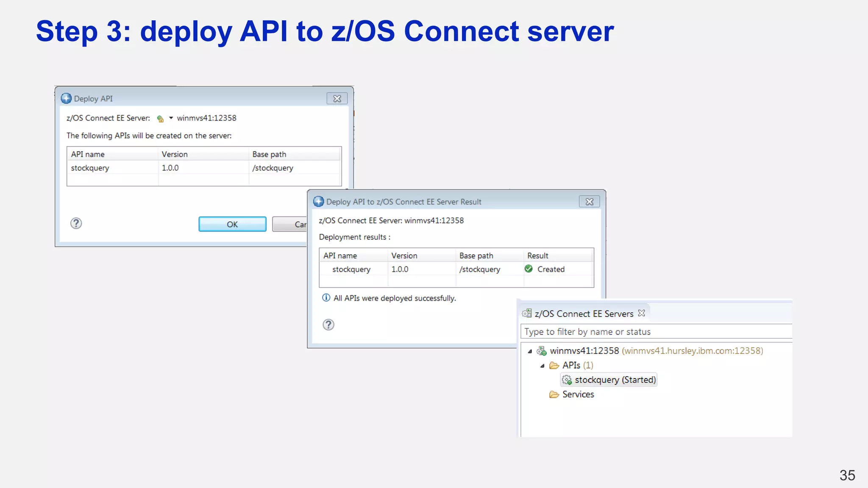The width and height of the screenshot is (868, 488).
Task: Click API name header in results table
Action: coord(353,255)
